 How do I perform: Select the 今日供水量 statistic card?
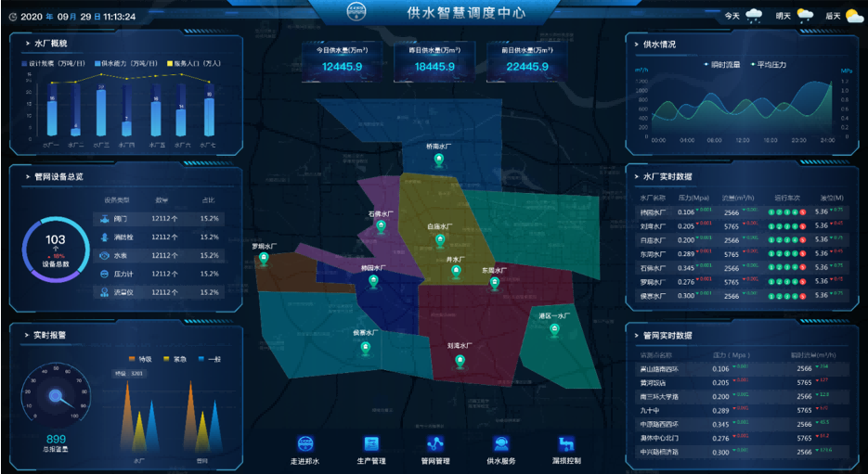(343, 59)
